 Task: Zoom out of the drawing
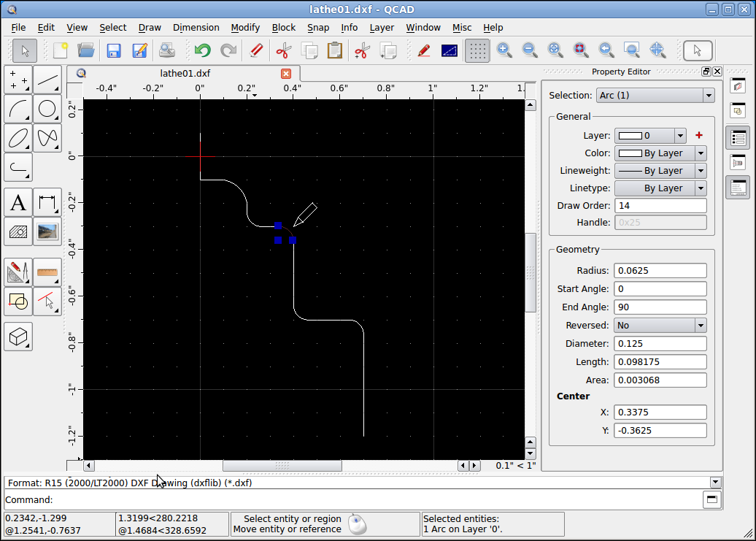(529, 50)
